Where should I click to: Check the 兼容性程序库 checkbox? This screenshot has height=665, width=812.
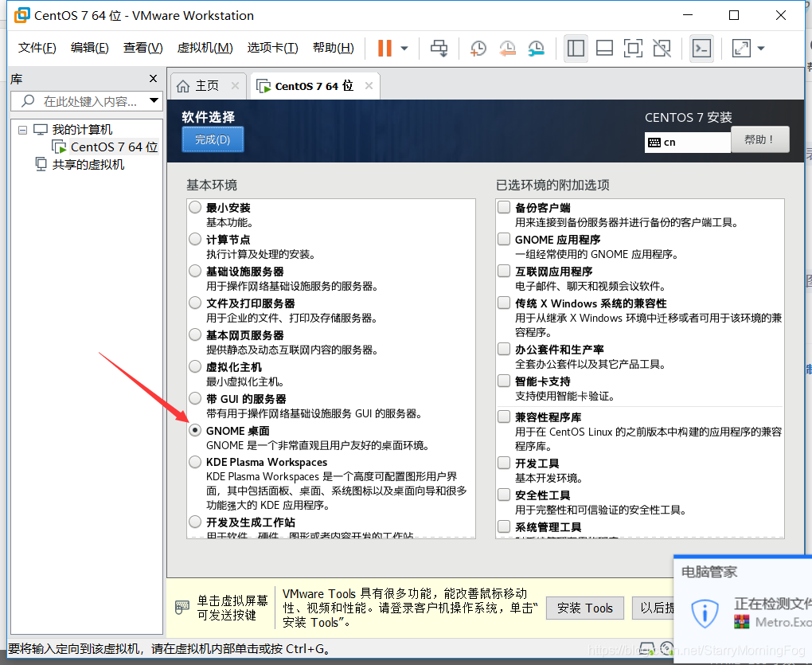503,417
